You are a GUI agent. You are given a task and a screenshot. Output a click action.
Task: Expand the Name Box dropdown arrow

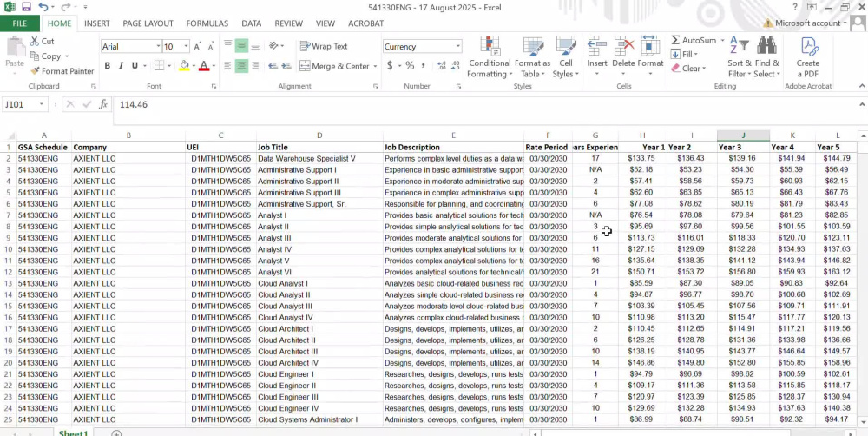coord(42,104)
